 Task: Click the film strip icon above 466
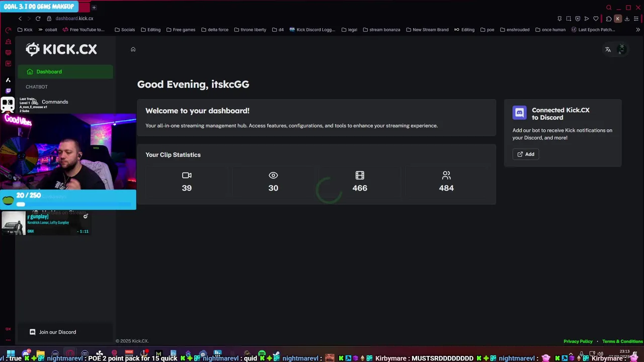pos(360,175)
